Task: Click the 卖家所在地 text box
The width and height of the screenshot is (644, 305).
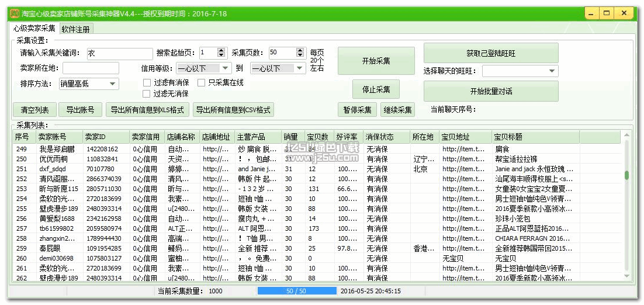Action: 91,68
